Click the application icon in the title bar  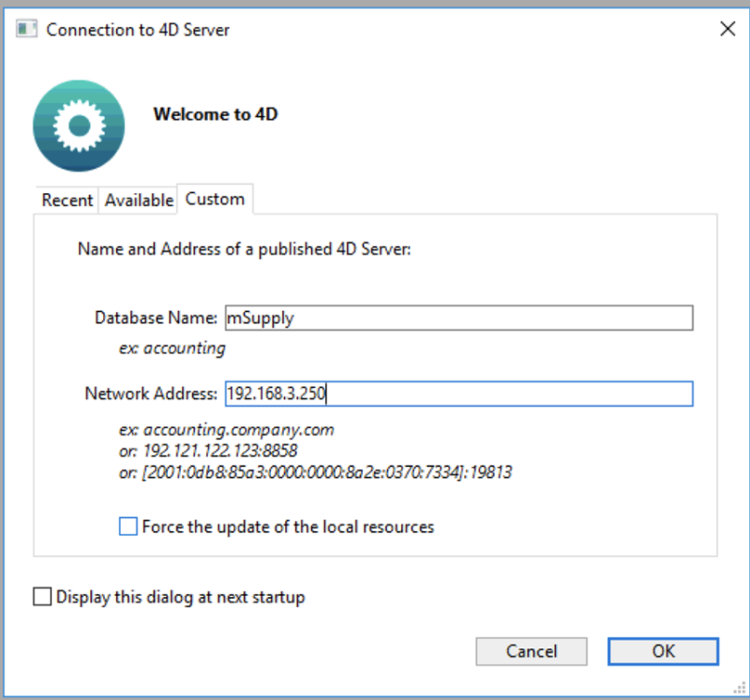(x=26, y=28)
